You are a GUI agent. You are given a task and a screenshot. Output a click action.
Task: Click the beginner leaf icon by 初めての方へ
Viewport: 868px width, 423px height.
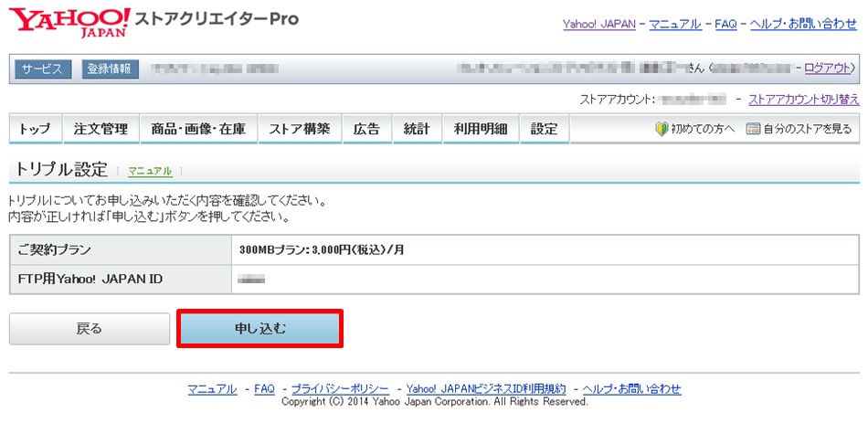(x=661, y=129)
